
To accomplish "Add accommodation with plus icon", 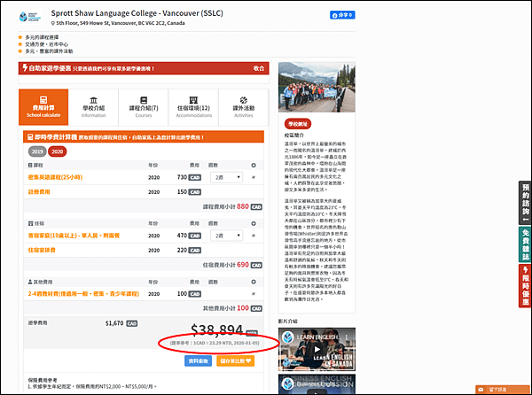I will pyautogui.click(x=254, y=223).
